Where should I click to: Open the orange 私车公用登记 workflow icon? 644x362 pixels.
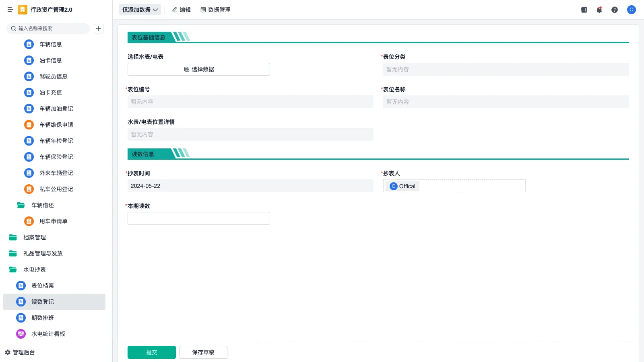29,189
